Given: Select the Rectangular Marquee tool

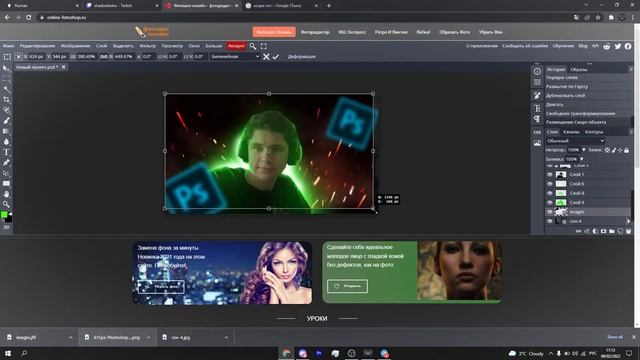Looking at the screenshot, I should pyautogui.click(x=6, y=78).
